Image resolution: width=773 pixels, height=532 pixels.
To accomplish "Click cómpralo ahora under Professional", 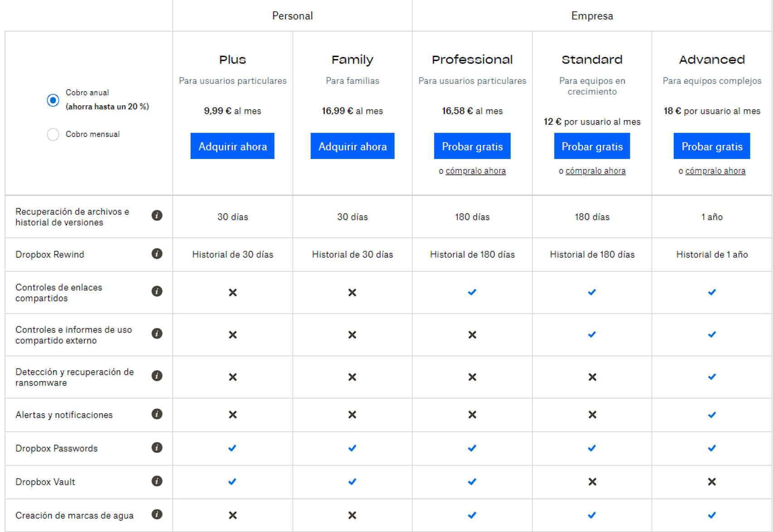I will (476, 171).
